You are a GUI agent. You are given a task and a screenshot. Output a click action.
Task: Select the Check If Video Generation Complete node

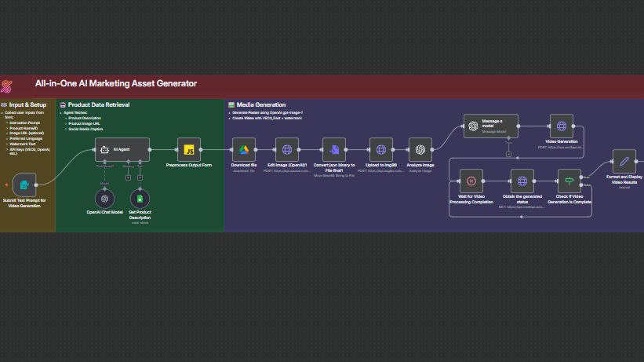[x=569, y=181]
